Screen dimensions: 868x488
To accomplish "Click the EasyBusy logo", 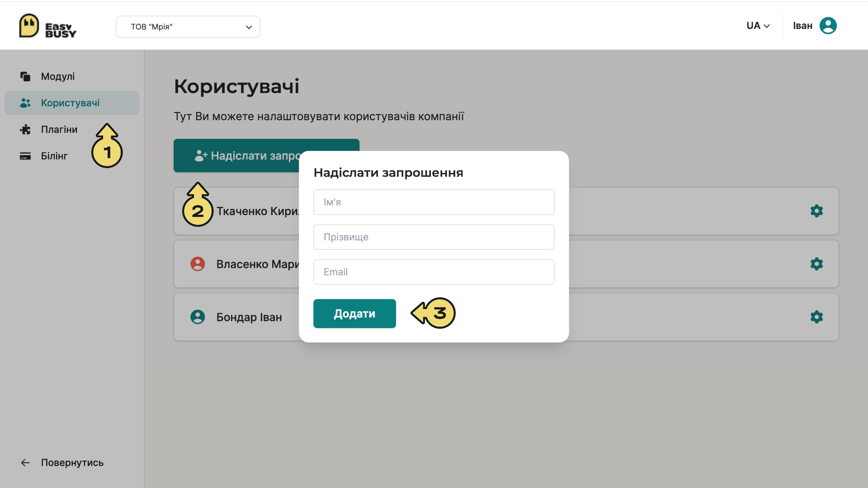I will (x=48, y=26).
